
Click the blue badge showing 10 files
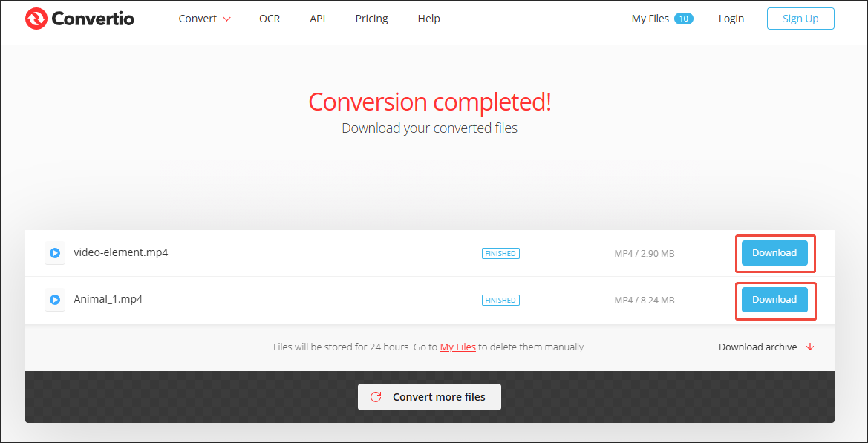point(685,18)
